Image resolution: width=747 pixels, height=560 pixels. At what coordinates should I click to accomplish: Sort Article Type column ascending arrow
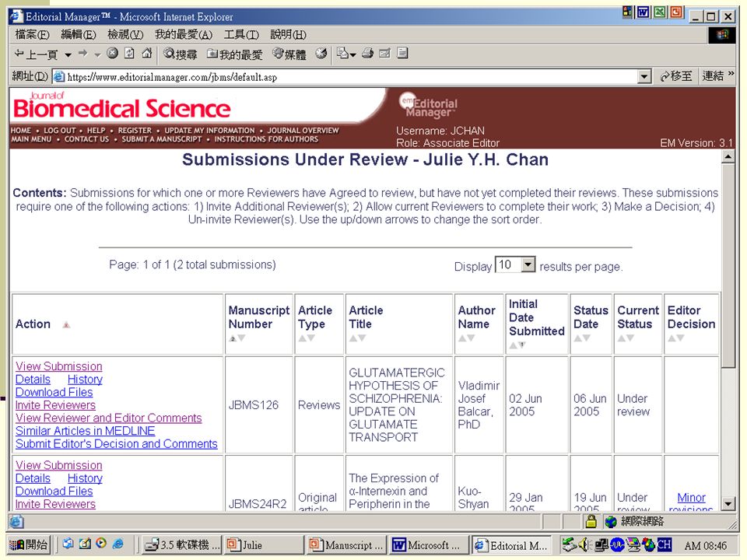point(302,338)
